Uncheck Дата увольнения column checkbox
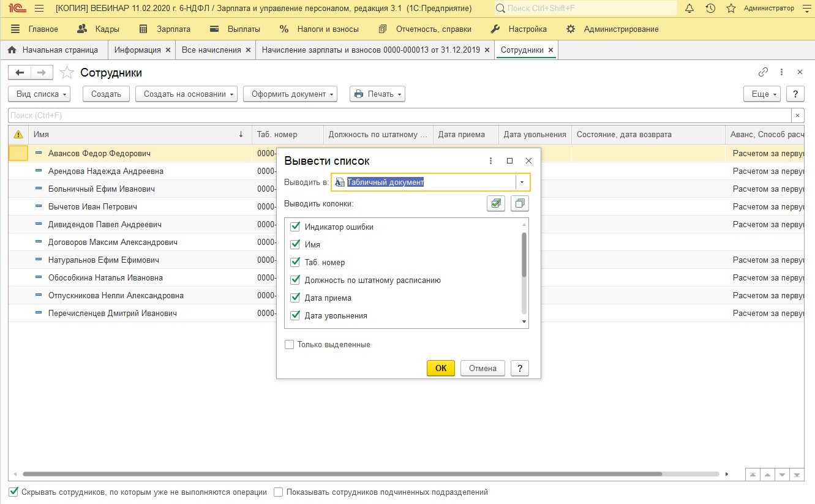This screenshot has height=504, width=815. pos(295,315)
